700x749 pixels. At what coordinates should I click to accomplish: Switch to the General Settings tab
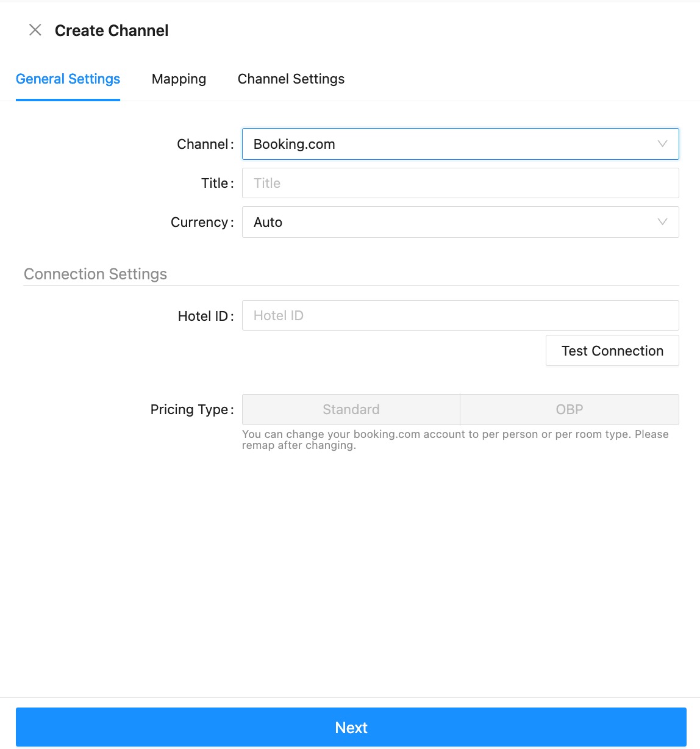tap(68, 79)
